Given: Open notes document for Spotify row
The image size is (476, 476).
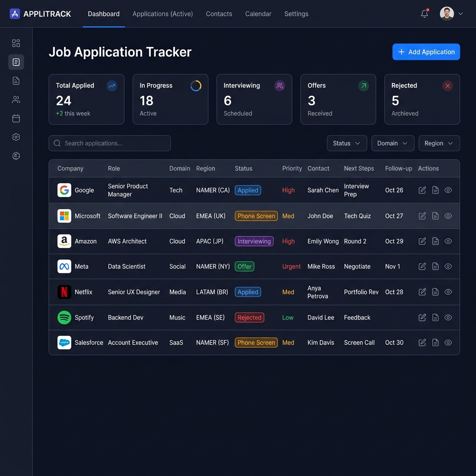Looking at the screenshot, I should tap(435, 317).
